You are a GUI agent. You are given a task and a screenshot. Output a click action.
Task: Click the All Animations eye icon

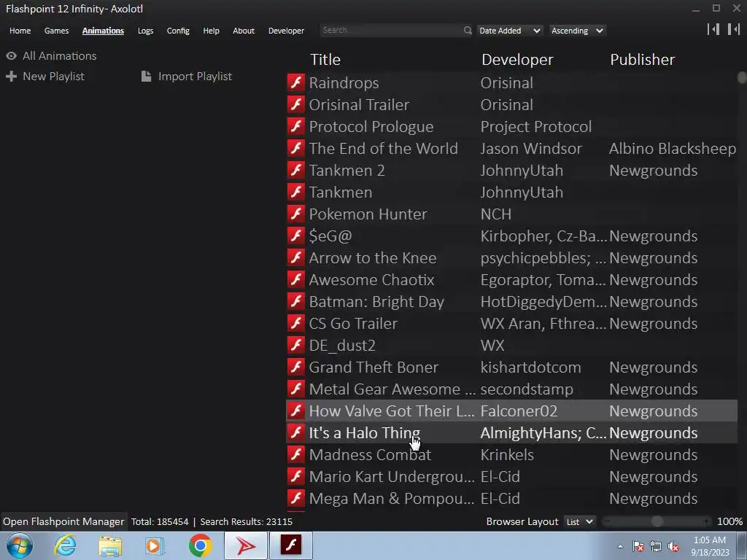click(x=12, y=55)
